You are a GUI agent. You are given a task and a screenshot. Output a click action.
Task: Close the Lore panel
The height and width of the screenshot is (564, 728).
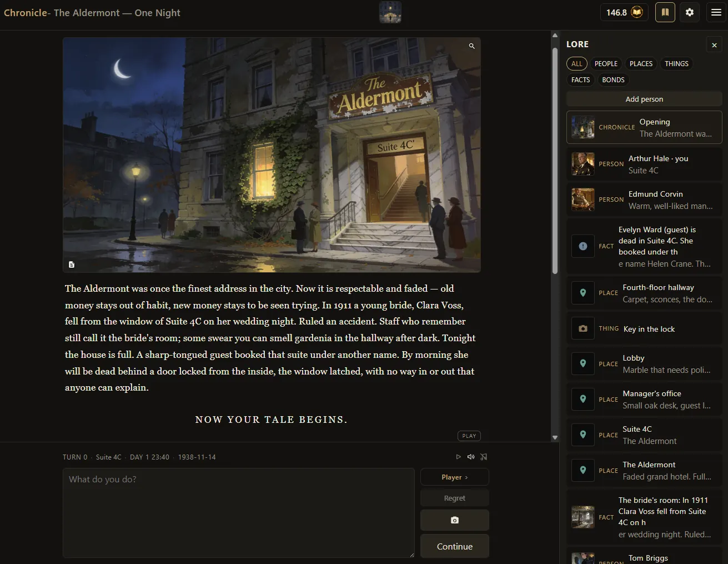click(x=714, y=45)
